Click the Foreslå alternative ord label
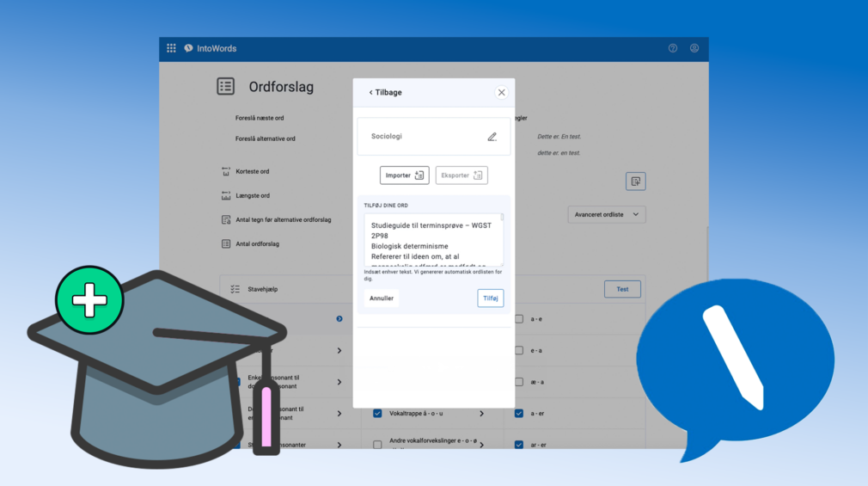The image size is (868, 486). pos(266,138)
